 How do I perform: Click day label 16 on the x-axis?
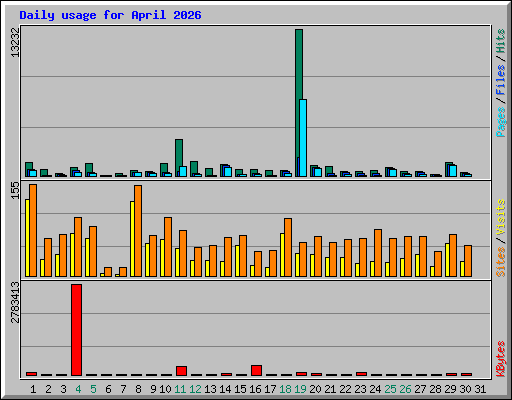pos(255,389)
